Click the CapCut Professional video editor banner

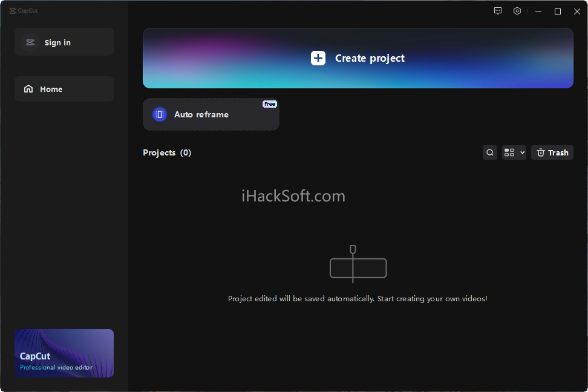tap(64, 353)
